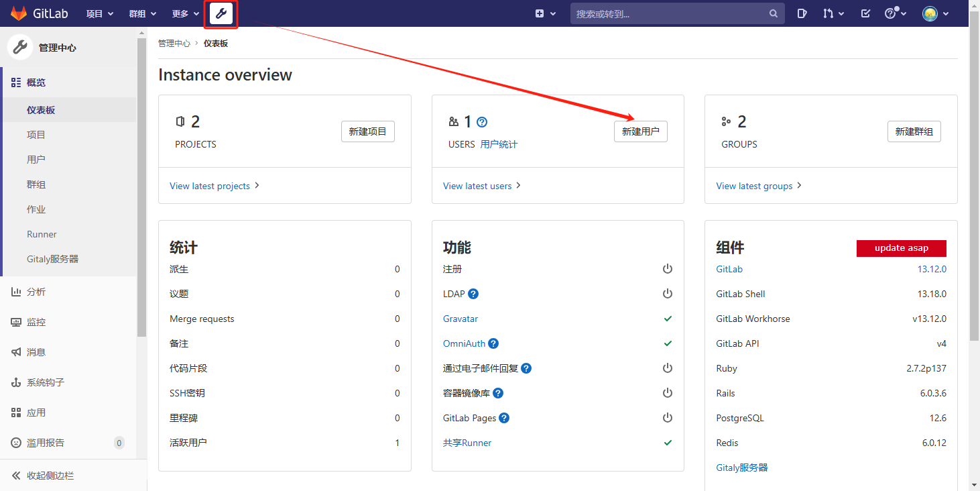The height and width of the screenshot is (491, 980).
Task: Click the search magnifier icon
Action: [774, 13]
